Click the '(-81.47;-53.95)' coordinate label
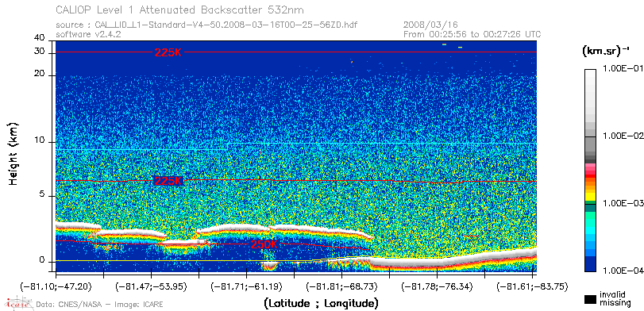Image resolution: width=644 pixels, height=311 pixels. pyautogui.click(x=151, y=286)
